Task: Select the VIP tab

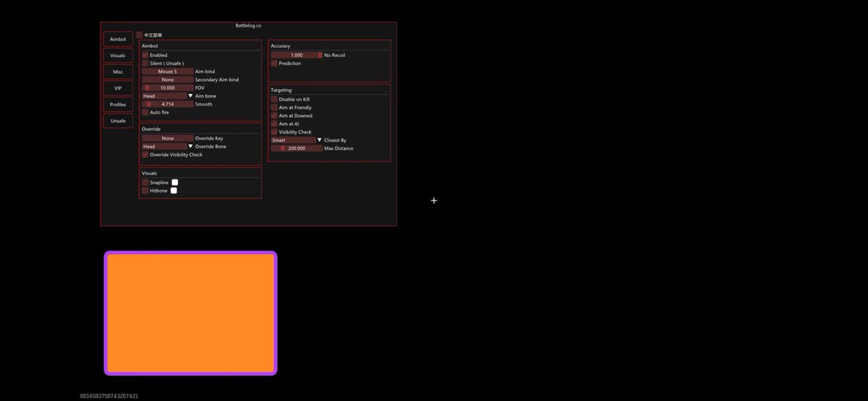Action: [118, 88]
